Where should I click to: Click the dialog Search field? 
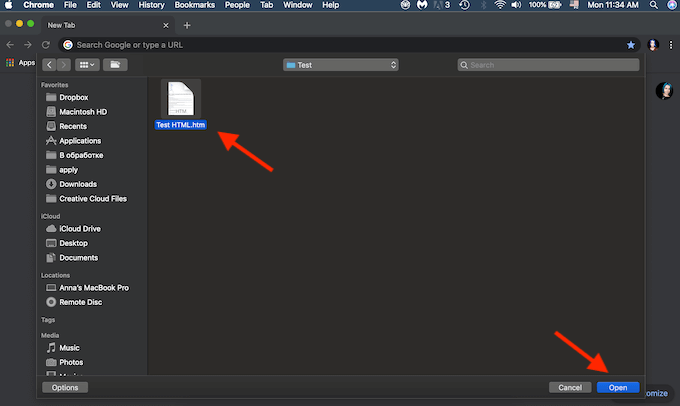pyautogui.click(x=548, y=65)
